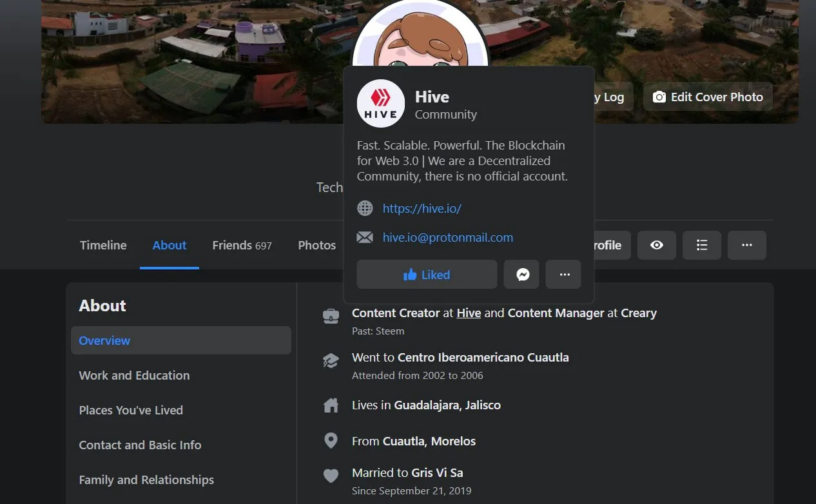Click the About panel heading
The image size is (816, 504).
pyautogui.click(x=102, y=305)
